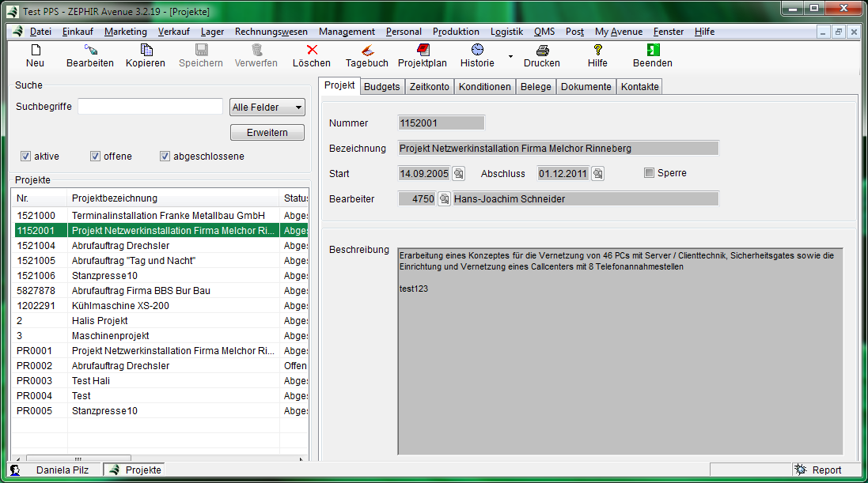The height and width of the screenshot is (483, 868).
Task: Click the Kopieren copy icon
Action: click(146, 50)
